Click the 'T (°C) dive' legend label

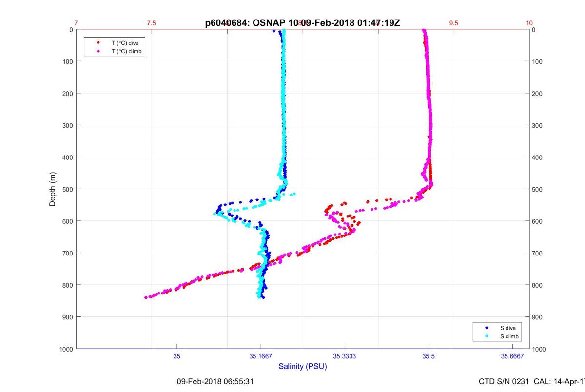click(125, 43)
